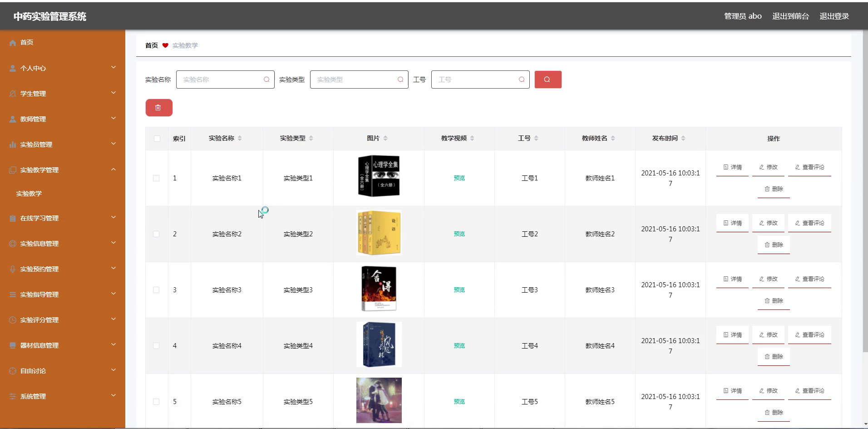Expand the 学生管理 chevron
The width and height of the screenshot is (868, 429).
pyautogui.click(x=113, y=93)
